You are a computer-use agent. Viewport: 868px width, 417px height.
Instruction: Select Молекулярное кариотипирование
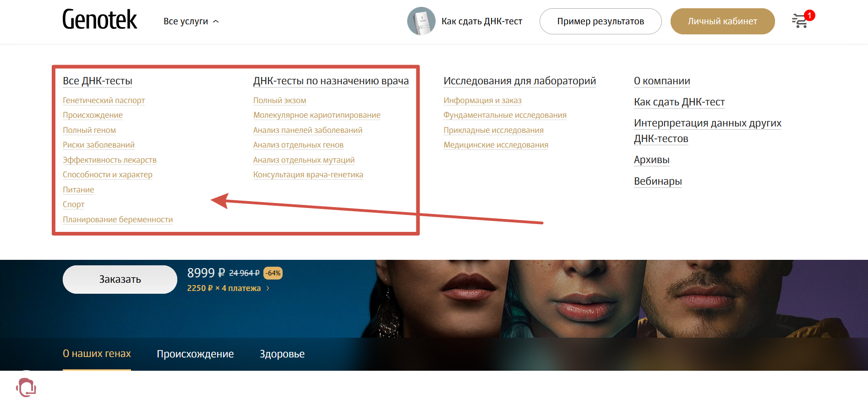(317, 115)
